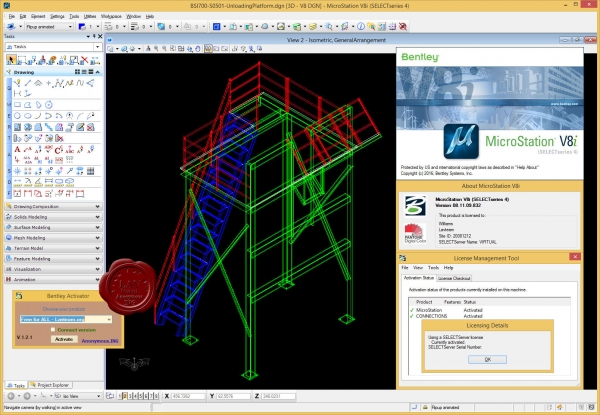Select the Place Ellipse tool
This screenshot has width=600, height=415.
28,116
